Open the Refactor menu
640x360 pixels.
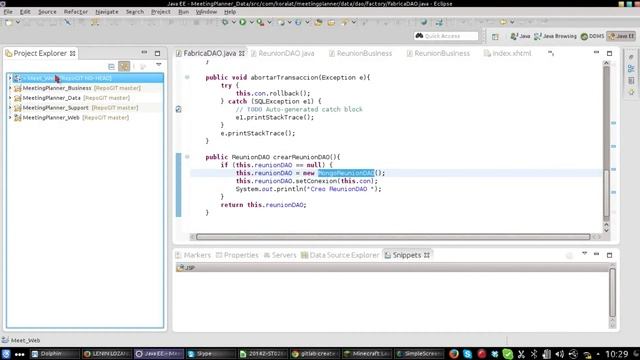click(x=76, y=12)
